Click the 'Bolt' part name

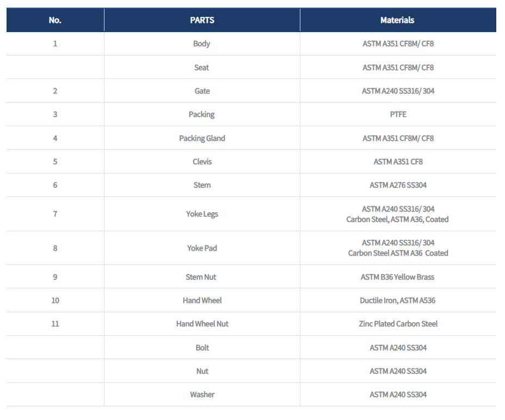(x=202, y=348)
